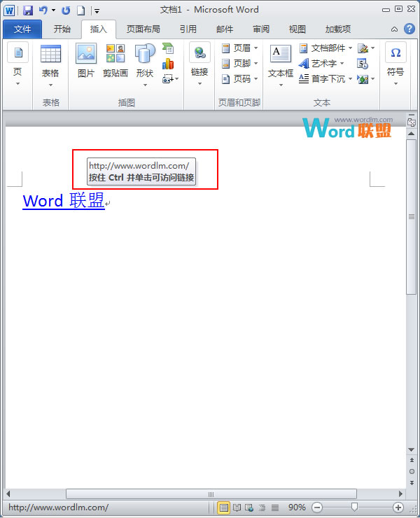Click the horizontal scrollbar at bottom
The width and height of the screenshot is (420, 518).
[210, 494]
